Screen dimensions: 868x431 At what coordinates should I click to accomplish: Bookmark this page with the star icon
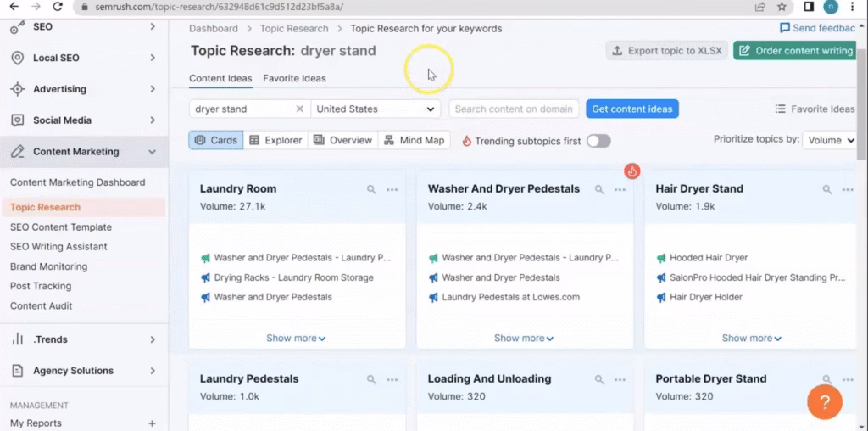(782, 7)
